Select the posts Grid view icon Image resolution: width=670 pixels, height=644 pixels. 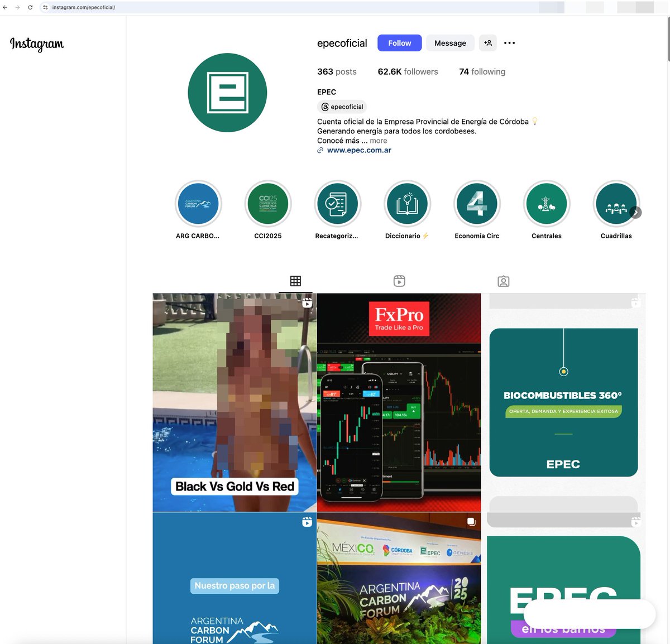[295, 281]
